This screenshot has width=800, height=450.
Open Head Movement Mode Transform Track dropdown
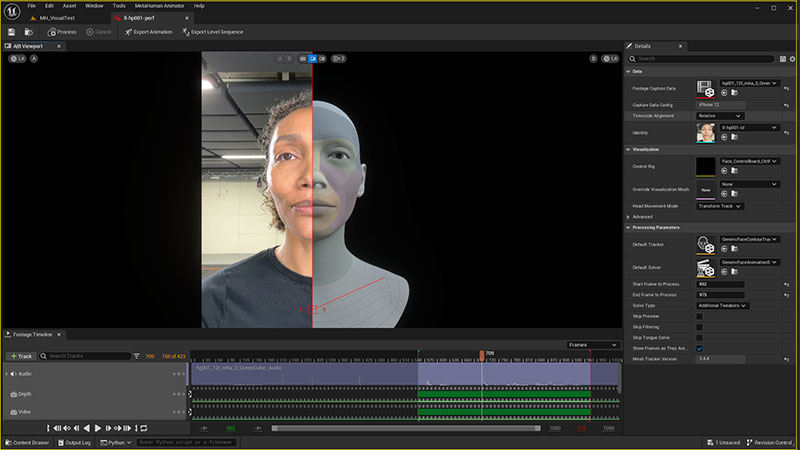[x=719, y=206]
